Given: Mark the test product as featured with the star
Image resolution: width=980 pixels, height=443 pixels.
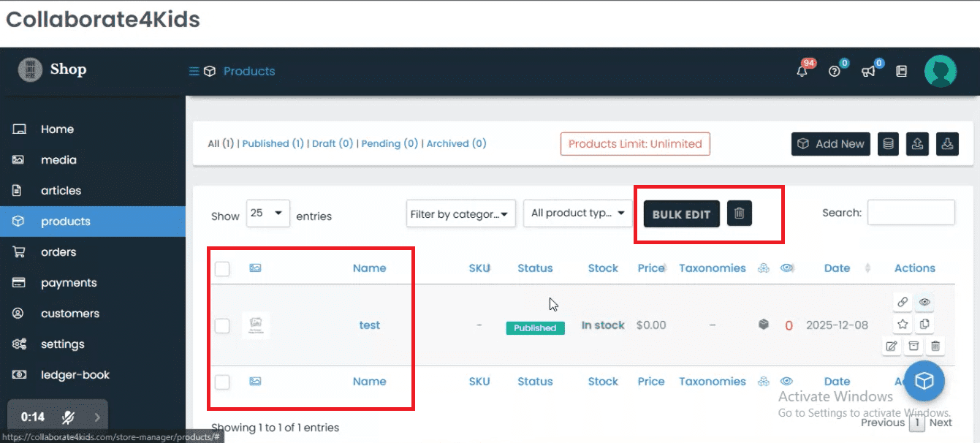Looking at the screenshot, I should 903,324.
